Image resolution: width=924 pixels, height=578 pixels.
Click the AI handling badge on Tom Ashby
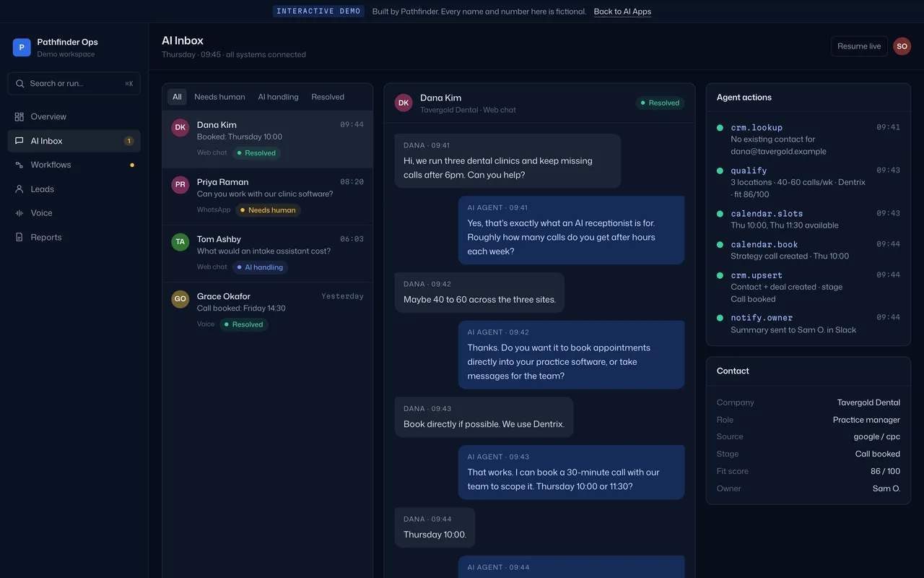260,267
